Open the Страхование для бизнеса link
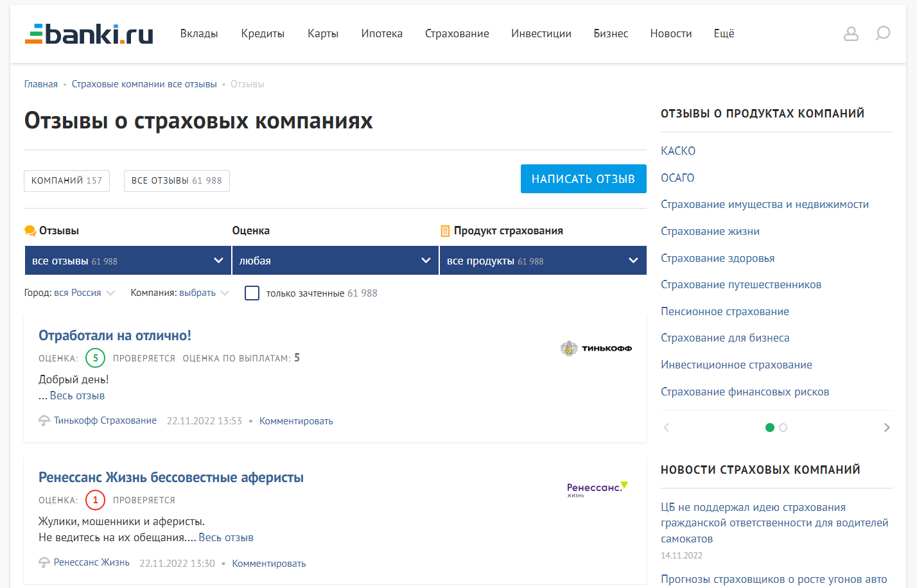 click(725, 338)
